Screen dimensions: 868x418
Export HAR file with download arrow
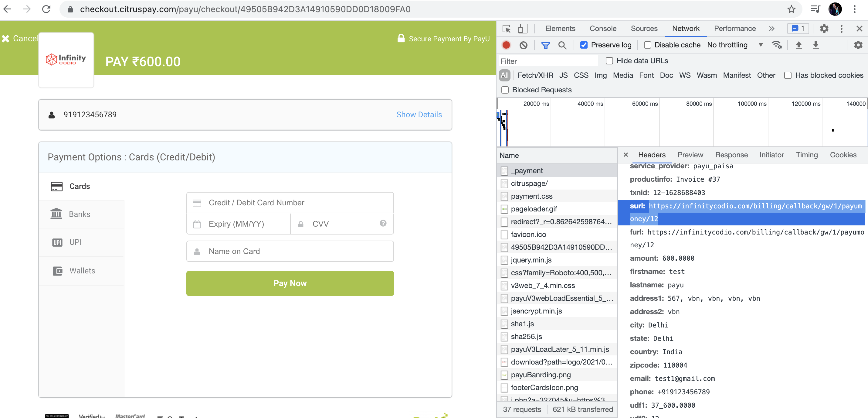pyautogui.click(x=815, y=45)
